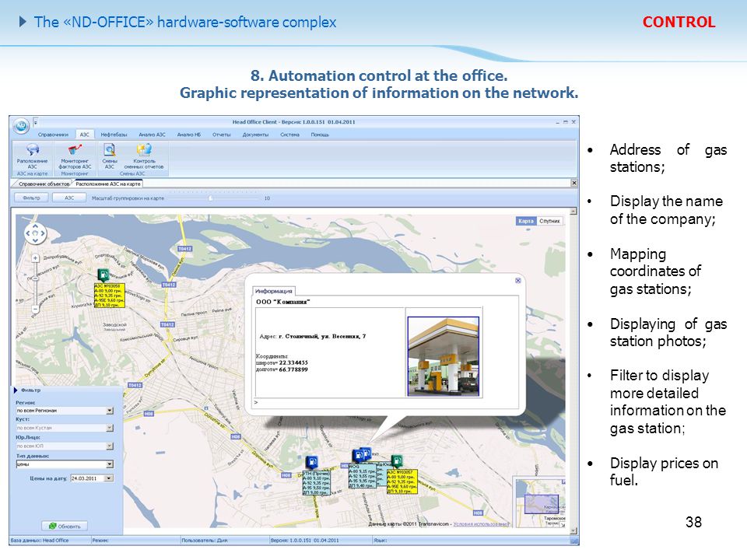
Task: Close the document tab panel
Action: [x=574, y=183]
